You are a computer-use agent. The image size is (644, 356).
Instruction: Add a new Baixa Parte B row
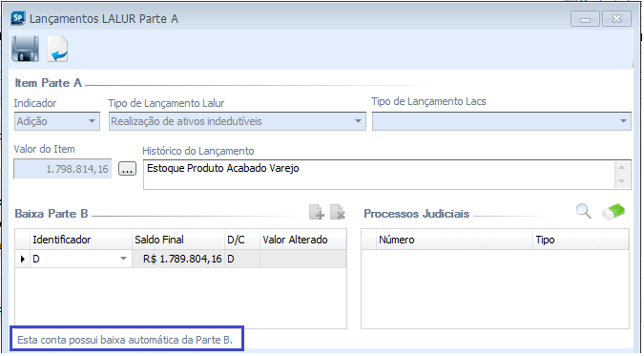click(316, 212)
